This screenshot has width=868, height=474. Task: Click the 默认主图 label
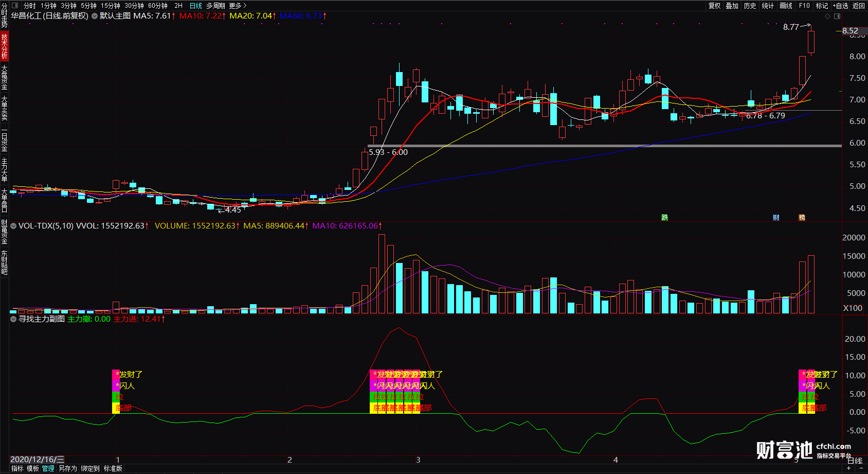pos(115,16)
